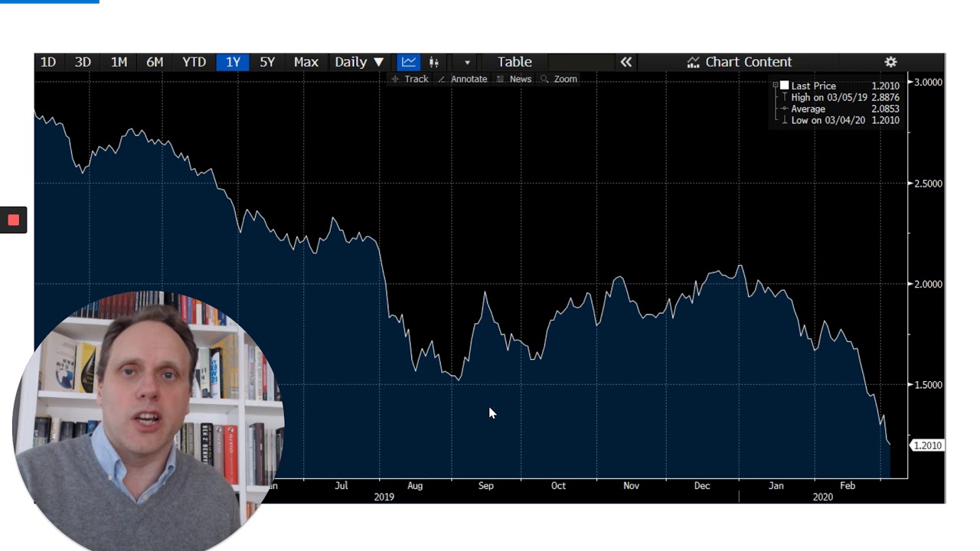Click the High on 03/05/19 legend row
The height and width of the screenshot is (551, 980).
[x=840, y=97]
